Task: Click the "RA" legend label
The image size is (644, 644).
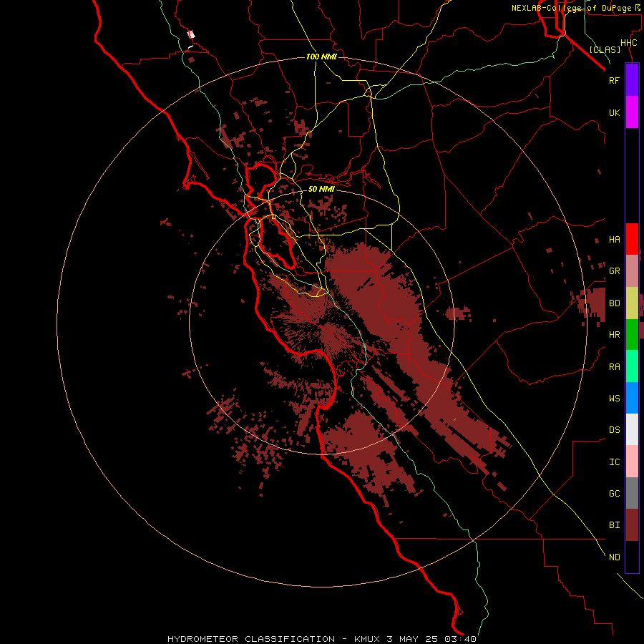Action: point(614,367)
